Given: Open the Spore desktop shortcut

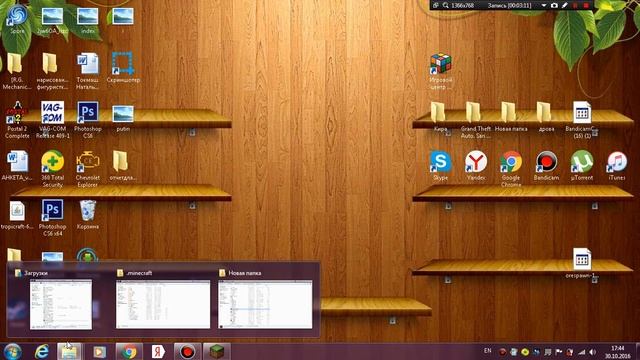Looking at the screenshot, I should (x=17, y=16).
